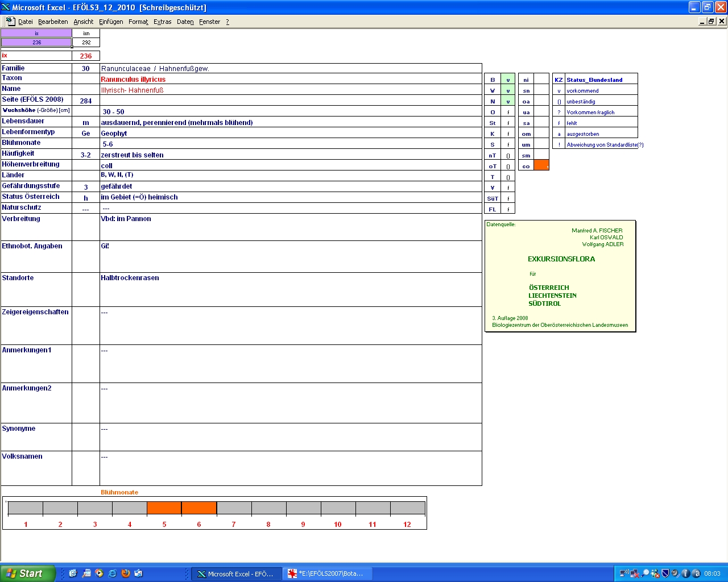This screenshot has width=728, height=582.
Task: Switch to the Microsoft Excel taskbar button
Action: pyautogui.click(x=235, y=573)
